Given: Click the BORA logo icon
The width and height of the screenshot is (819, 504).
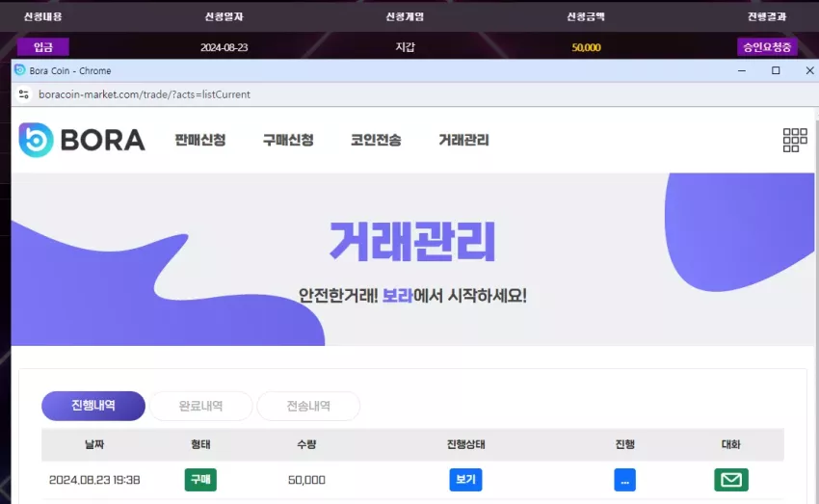Looking at the screenshot, I should pos(36,140).
